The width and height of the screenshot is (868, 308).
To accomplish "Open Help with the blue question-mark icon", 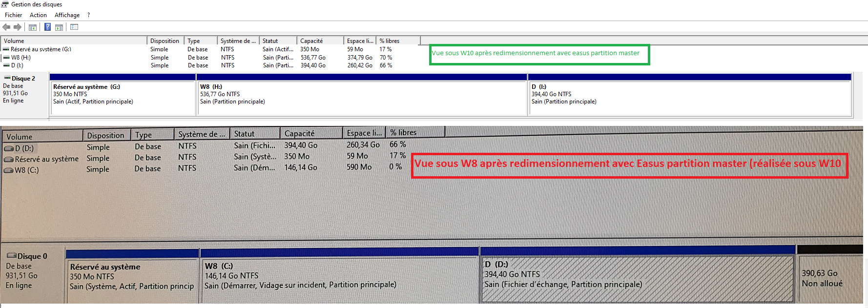I will coord(47,27).
